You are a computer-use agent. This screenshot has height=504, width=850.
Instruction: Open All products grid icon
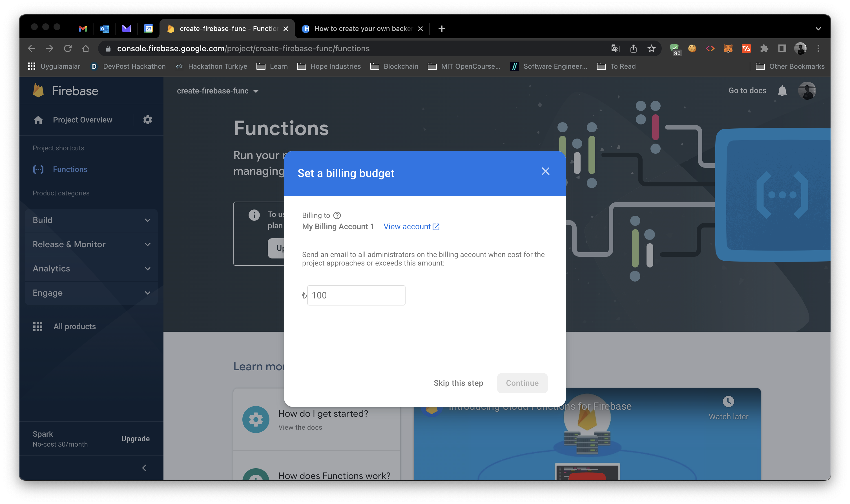[x=38, y=326]
